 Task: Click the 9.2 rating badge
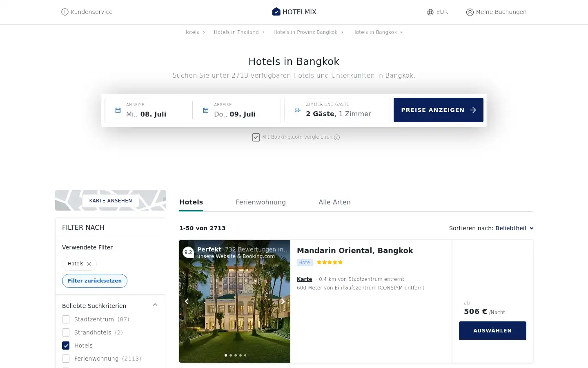coord(188,252)
